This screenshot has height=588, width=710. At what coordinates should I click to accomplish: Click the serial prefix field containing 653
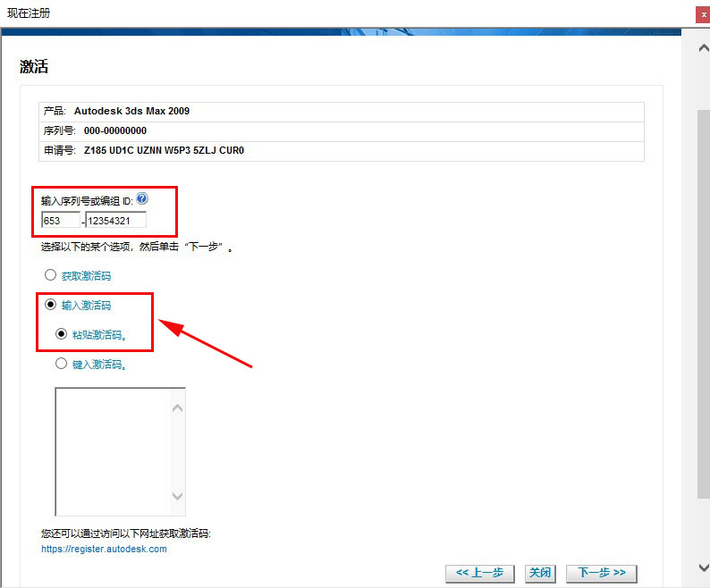click(61, 221)
